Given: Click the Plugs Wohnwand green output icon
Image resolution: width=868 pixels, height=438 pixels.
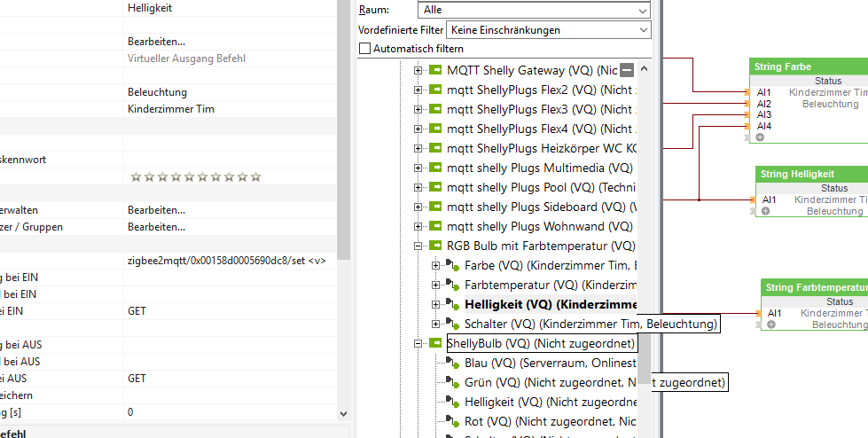Looking at the screenshot, I should tap(435, 226).
